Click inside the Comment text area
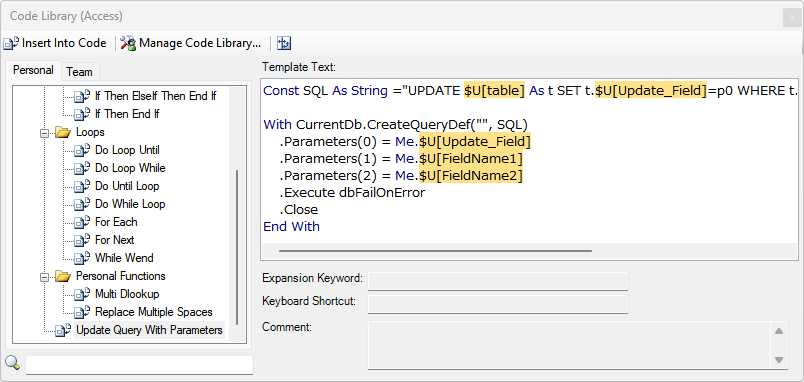804x382 pixels. pos(570,345)
